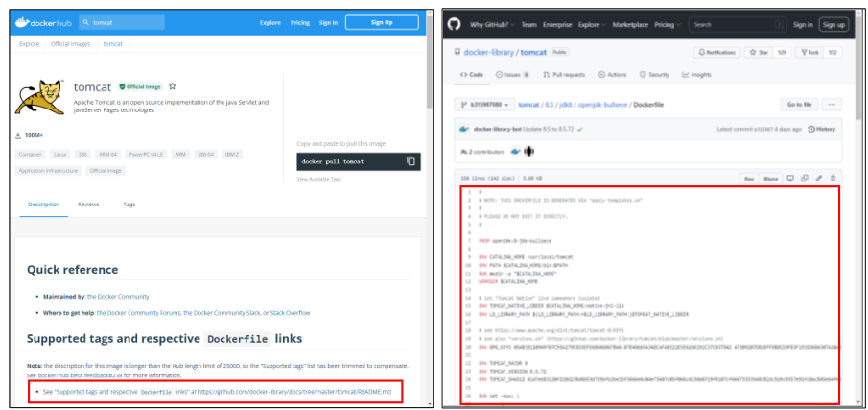Viewport: 868px width, 410px height.
Task: Select Docker Hub Description tab
Action: tap(44, 205)
